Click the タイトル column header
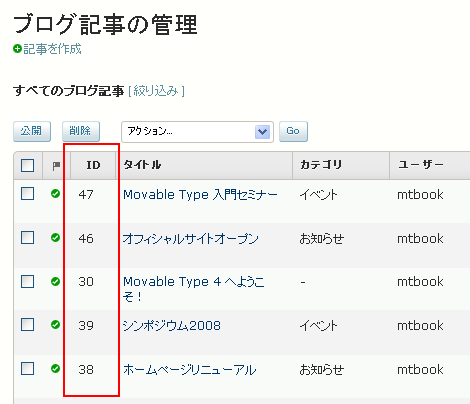470x404 pixels. pos(142,164)
